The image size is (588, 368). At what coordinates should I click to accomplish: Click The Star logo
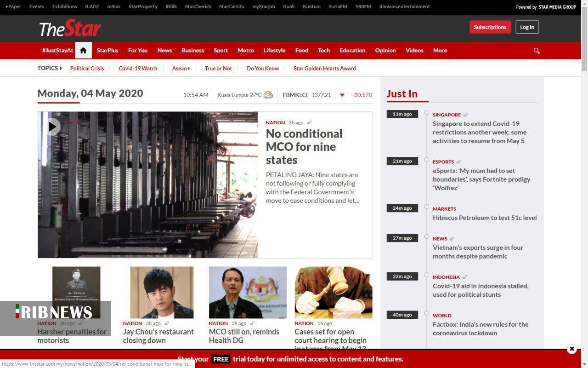click(70, 28)
